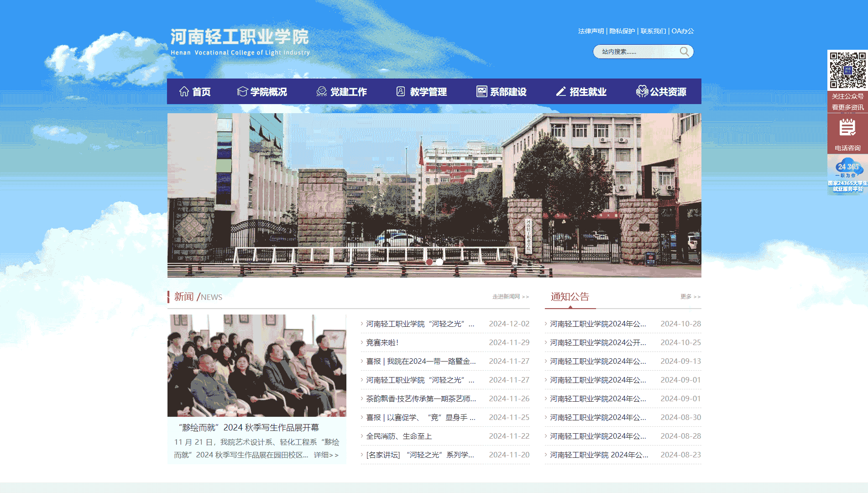Viewport: 868px width, 493px height.
Task: Open the 学院概况 menu
Action: (262, 91)
